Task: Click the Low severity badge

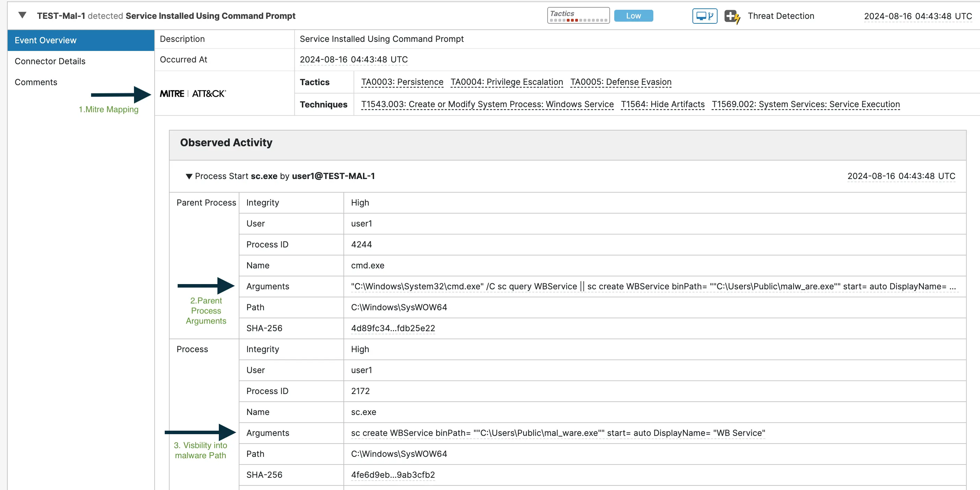Action: pyautogui.click(x=633, y=16)
